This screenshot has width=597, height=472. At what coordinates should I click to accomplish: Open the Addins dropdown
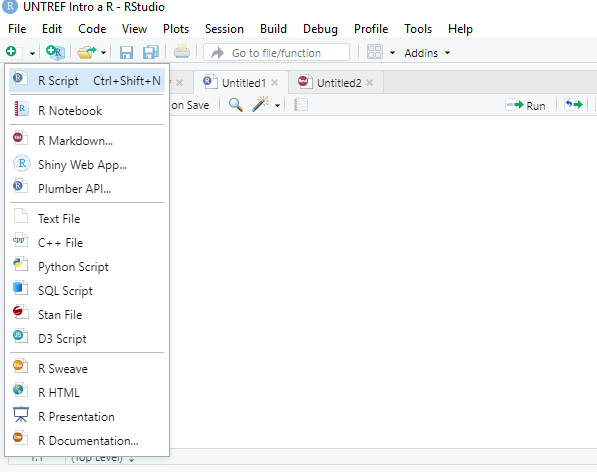click(x=427, y=53)
